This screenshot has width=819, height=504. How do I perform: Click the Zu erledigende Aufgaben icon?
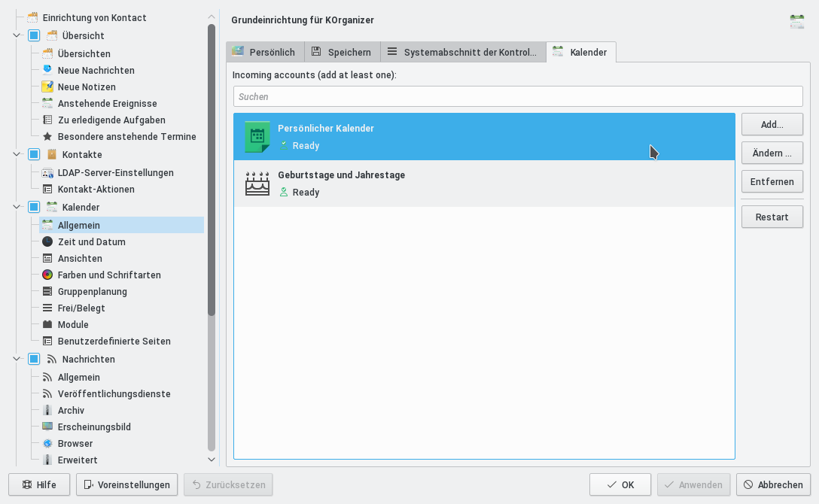(47, 120)
